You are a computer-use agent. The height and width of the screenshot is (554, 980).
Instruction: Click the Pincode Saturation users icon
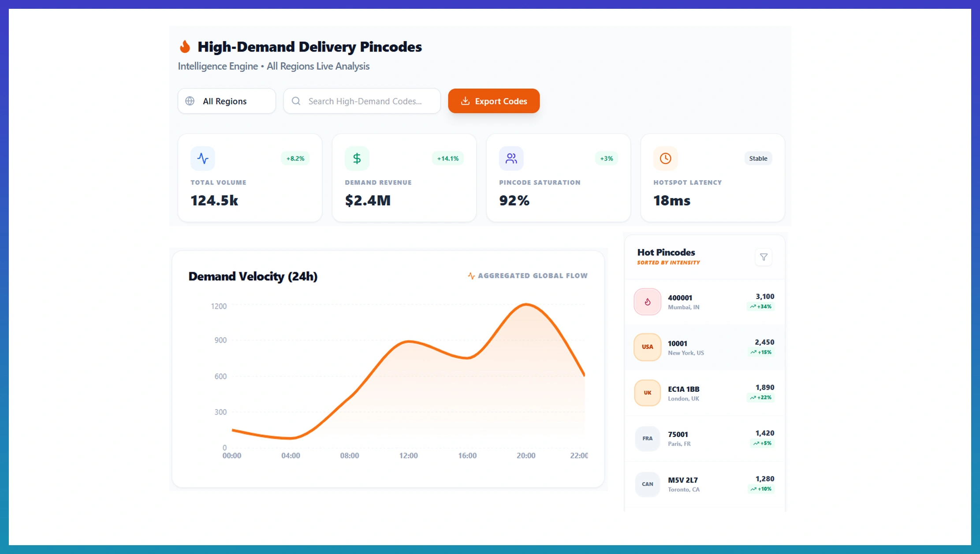(511, 158)
